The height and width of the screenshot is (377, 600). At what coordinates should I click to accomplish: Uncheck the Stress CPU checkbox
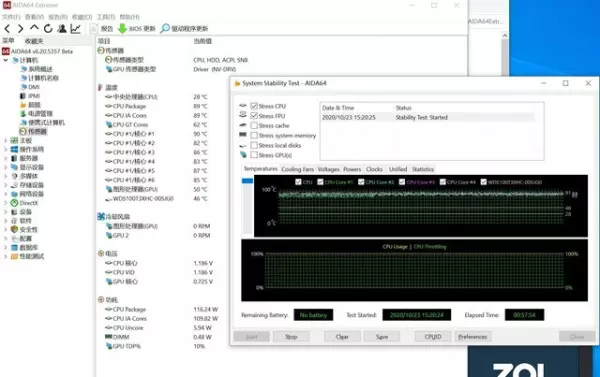254,106
